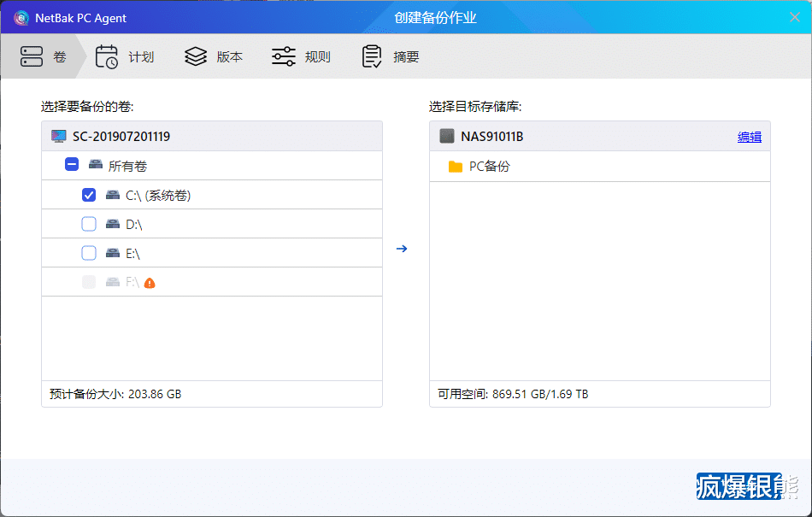812x517 pixels.
Task: Select the C:\ (系统卷) row label
Action: click(x=158, y=195)
